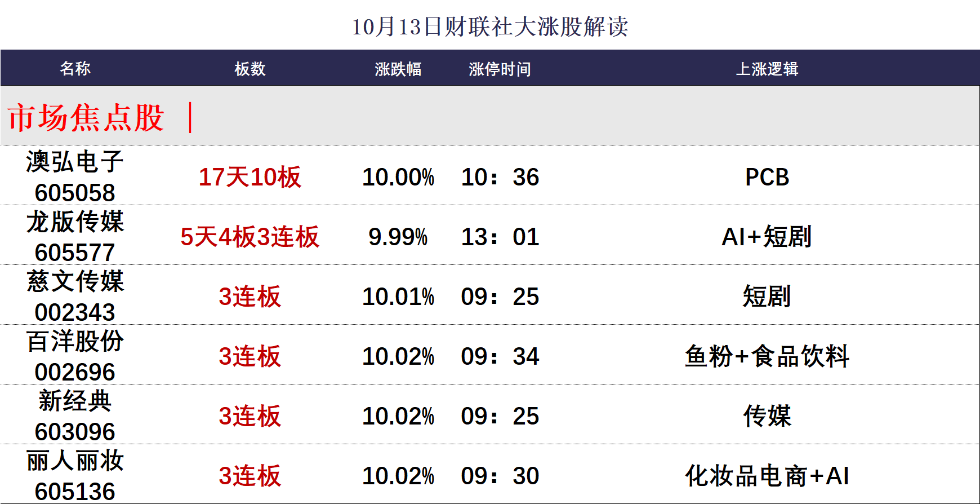Click the limit-up time 10:36
Screen dimensions: 980x504
click(500, 177)
